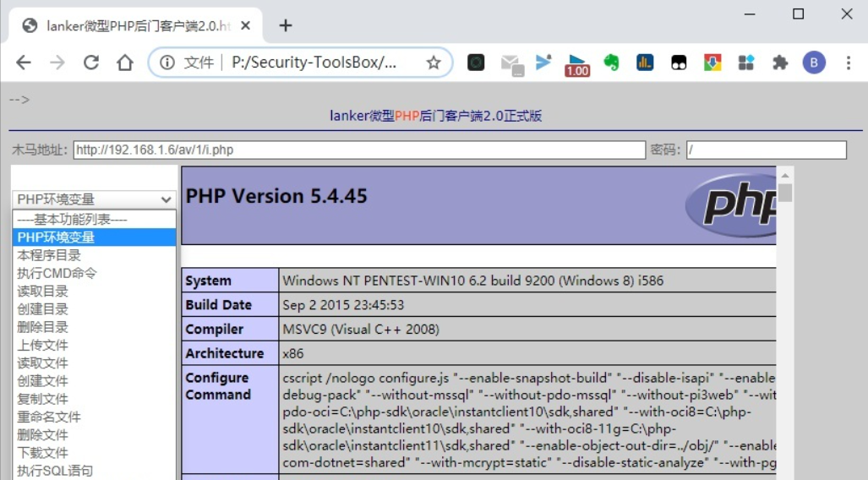The width and height of the screenshot is (868, 480).
Task: Select 本程序目录 from the list
Action: [x=94, y=255]
